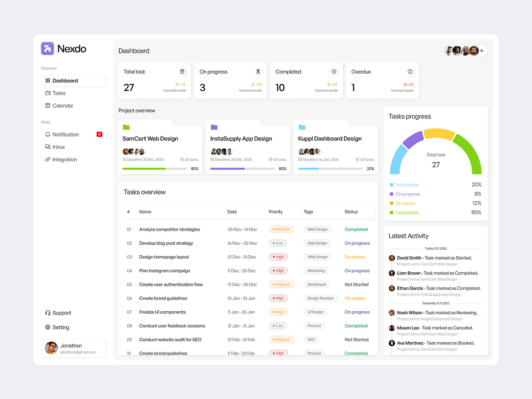Sort by the Date column header
This screenshot has height=399, width=532.
tap(232, 212)
